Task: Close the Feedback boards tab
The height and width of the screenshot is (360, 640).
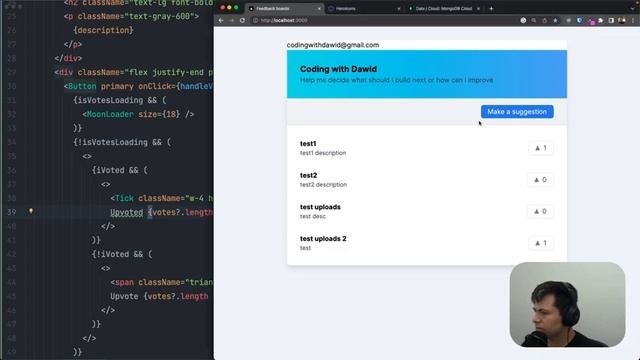Action: pyautogui.click(x=319, y=9)
